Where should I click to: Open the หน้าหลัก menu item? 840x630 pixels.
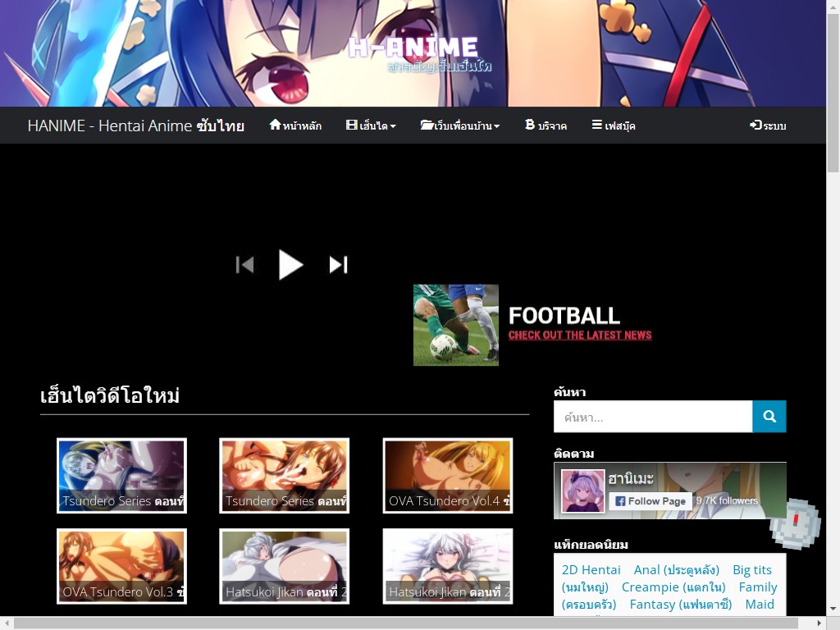[x=302, y=126]
